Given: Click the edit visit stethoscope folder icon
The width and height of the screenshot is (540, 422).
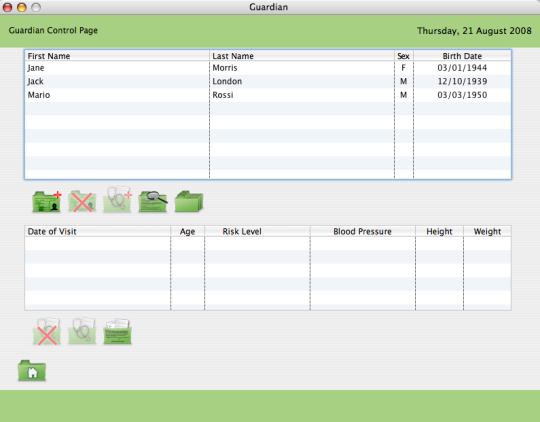Looking at the screenshot, I should [82, 331].
